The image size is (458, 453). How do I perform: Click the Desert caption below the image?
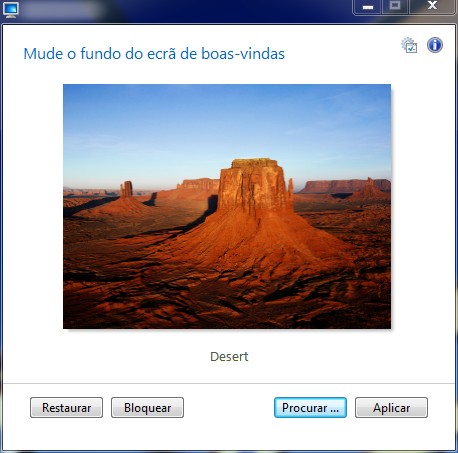coord(229,357)
